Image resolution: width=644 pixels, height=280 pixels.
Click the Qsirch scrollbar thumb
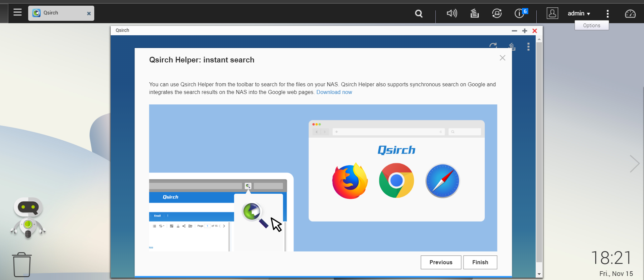pyautogui.click(x=539, y=152)
